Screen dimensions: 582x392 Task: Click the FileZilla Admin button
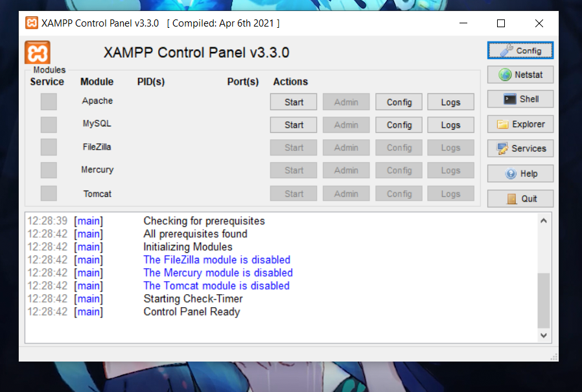[x=346, y=148]
